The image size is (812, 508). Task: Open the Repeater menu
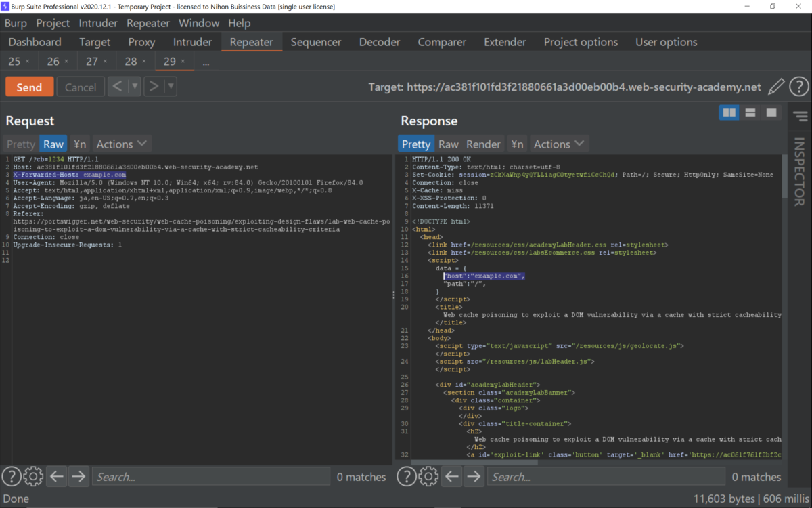148,23
